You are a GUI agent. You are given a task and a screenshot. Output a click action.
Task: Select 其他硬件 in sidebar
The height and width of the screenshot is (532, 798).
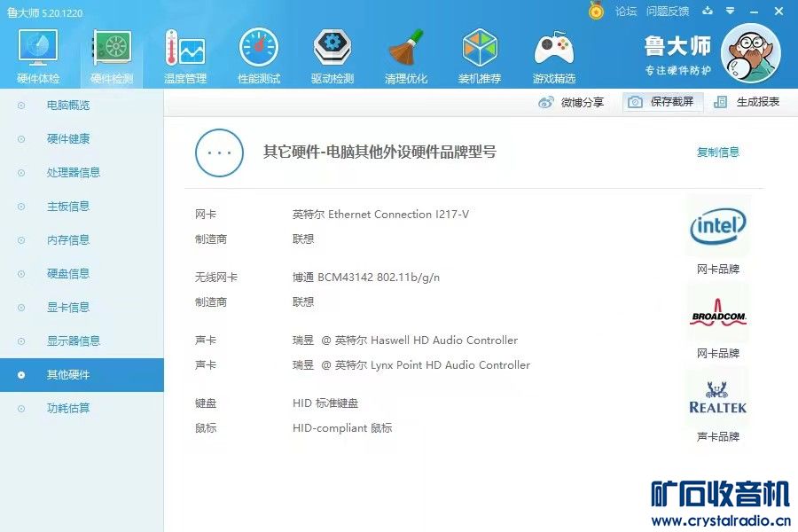[82, 375]
